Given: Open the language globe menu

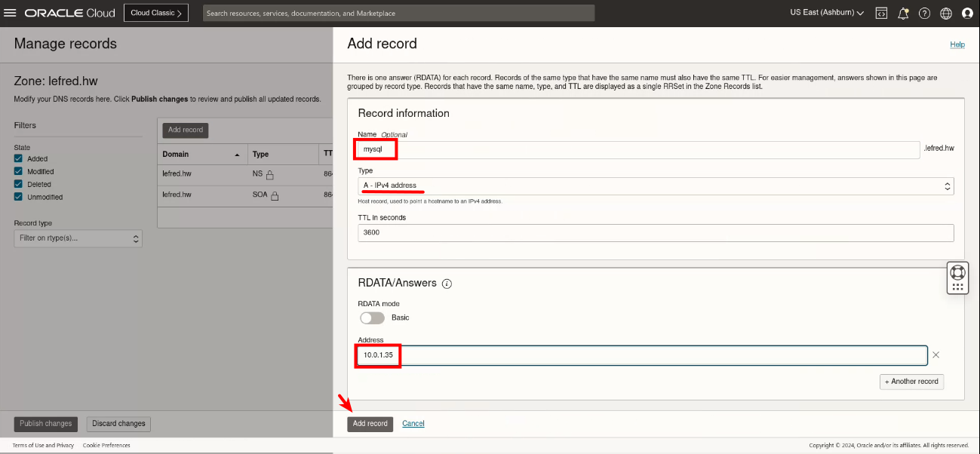Looking at the screenshot, I should [x=946, y=13].
